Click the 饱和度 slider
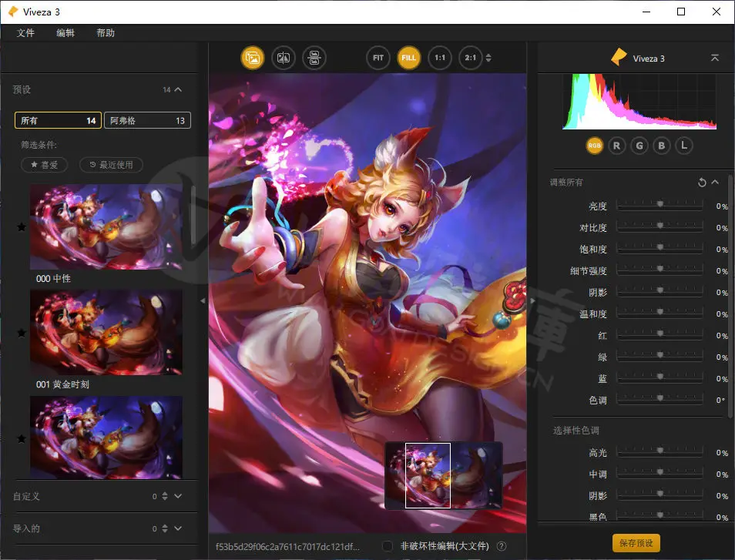This screenshot has width=735, height=560. pos(659,248)
